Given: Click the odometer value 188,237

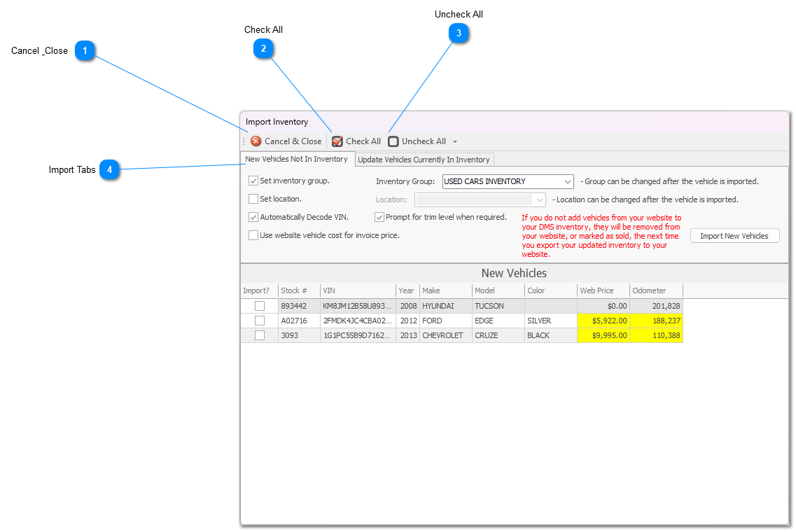Looking at the screenshot, I should tap(656, 321).
